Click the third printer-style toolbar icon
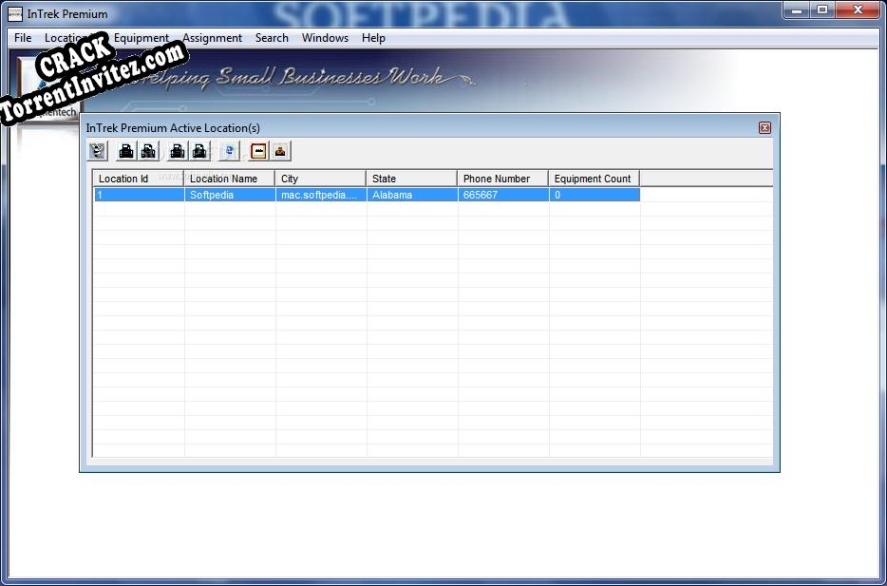887x586 pixels. [x=178, y=151]
